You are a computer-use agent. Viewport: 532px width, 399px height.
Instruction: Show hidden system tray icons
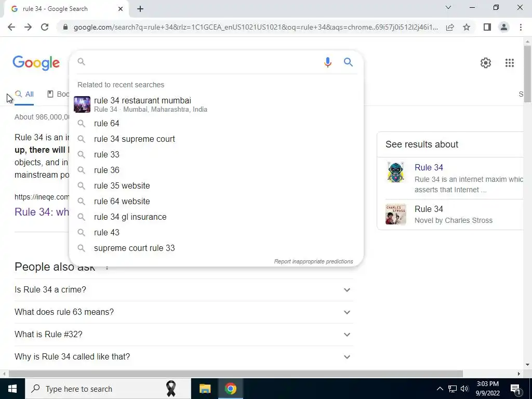(x=440, y=389)
